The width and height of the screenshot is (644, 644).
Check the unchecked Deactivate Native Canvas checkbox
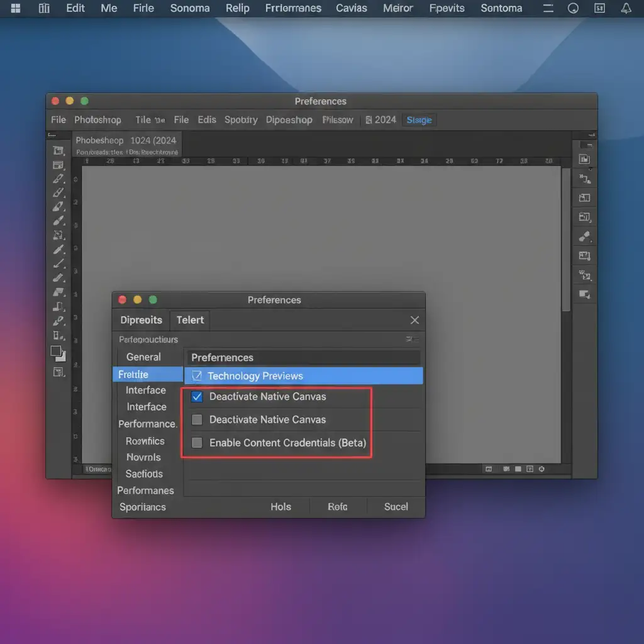pos(197,419)
